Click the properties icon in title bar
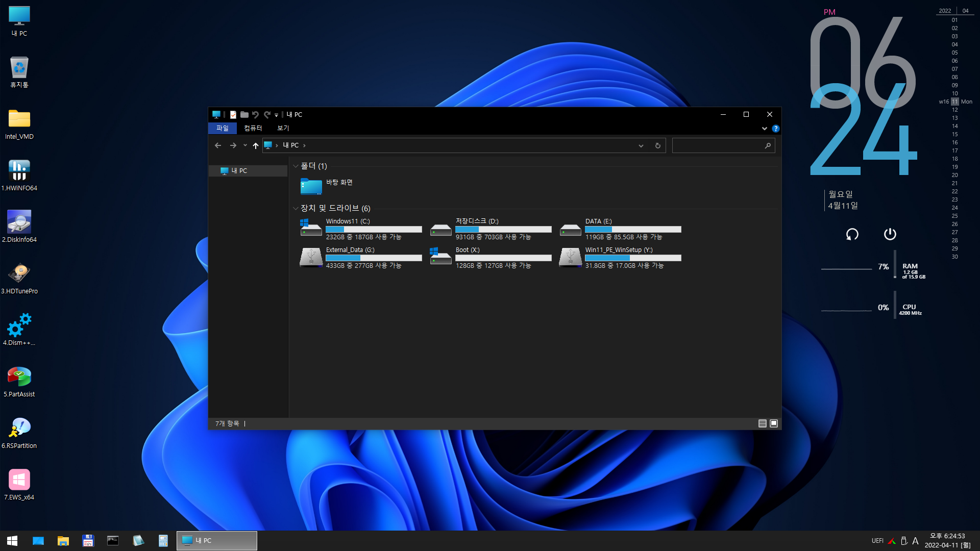This screenshot has width=980, height=551. coord(233,115)
